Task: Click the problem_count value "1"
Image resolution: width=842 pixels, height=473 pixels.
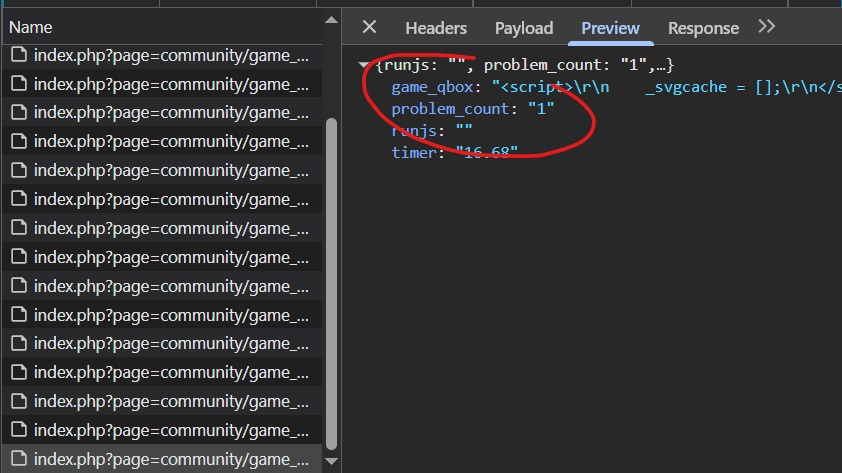Action: pyautogui.click(x=541, y=109)
